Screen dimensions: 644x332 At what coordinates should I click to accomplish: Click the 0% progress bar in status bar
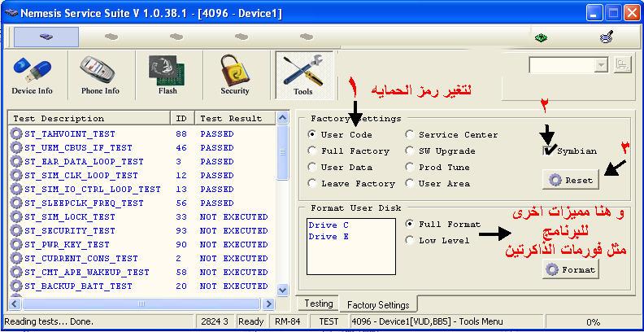(x=593, y=321)
